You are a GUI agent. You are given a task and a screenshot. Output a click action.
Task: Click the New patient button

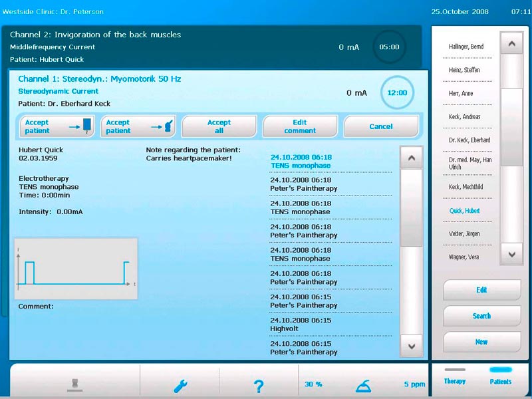click(x=481, y=342)
